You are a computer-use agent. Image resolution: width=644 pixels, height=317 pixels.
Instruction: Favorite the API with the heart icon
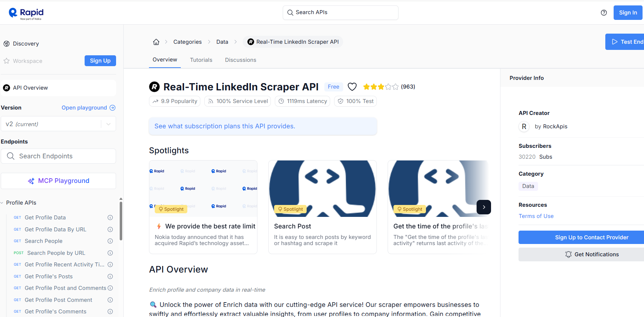pos(352,87)
